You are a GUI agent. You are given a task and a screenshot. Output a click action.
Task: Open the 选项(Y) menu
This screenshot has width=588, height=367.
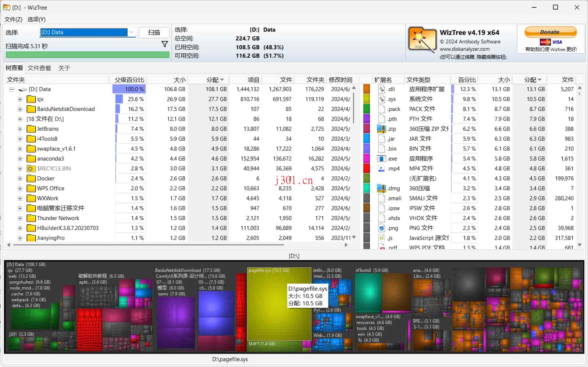36,19
